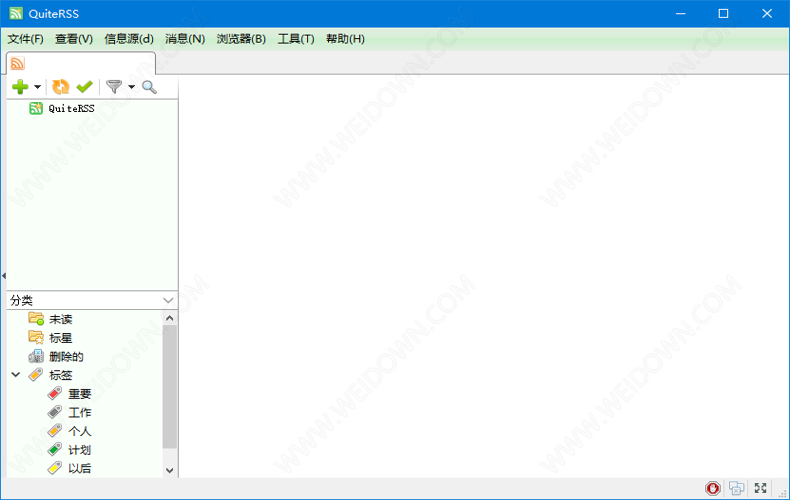
Task: Collapse the 标签 tree node
Action: (15, 375)
